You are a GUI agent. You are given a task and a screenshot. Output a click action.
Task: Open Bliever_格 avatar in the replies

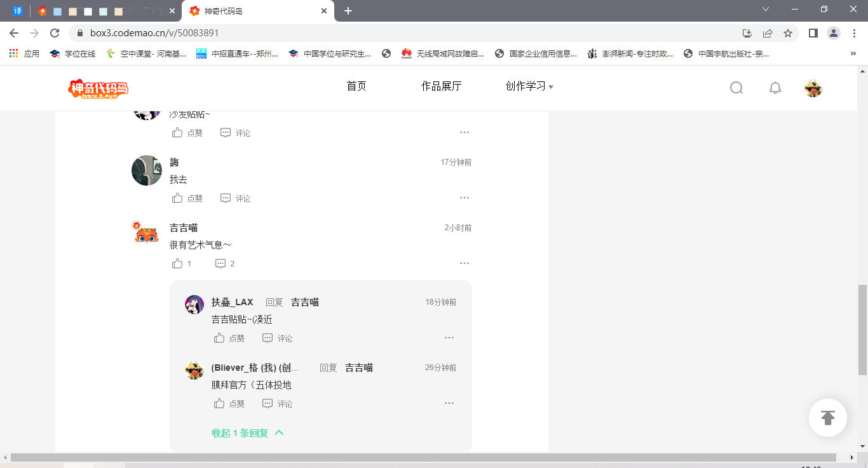point(194,370)
